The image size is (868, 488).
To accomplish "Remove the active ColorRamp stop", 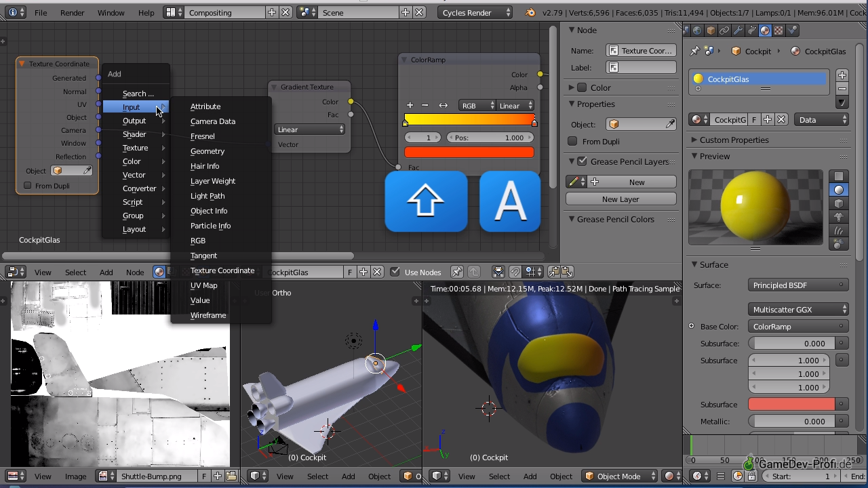I will tap(425, 106).
